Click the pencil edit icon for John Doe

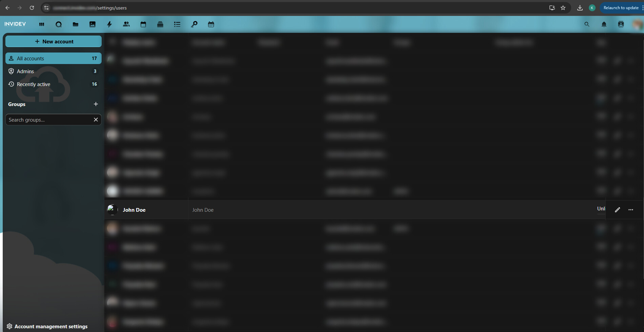click(x=617, y=210)
